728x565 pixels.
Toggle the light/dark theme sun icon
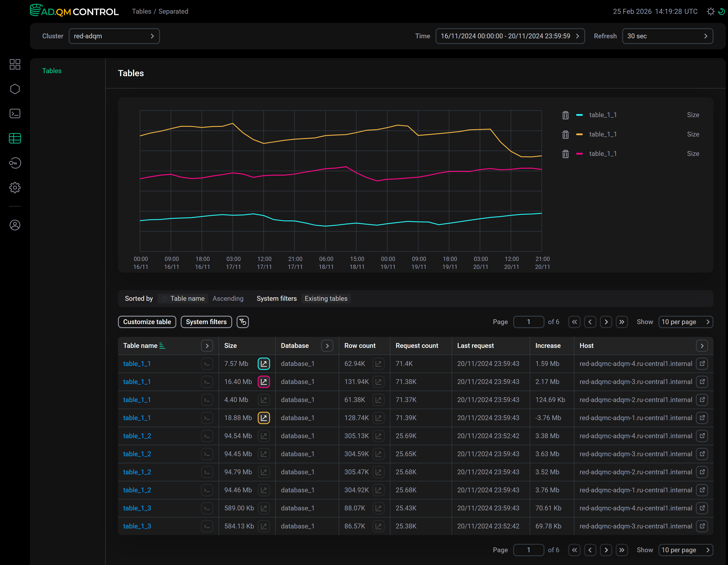pos(710,12)
